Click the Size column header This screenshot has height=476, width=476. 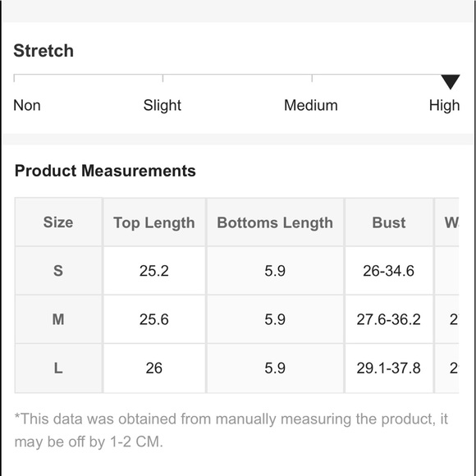click(58, 222)
